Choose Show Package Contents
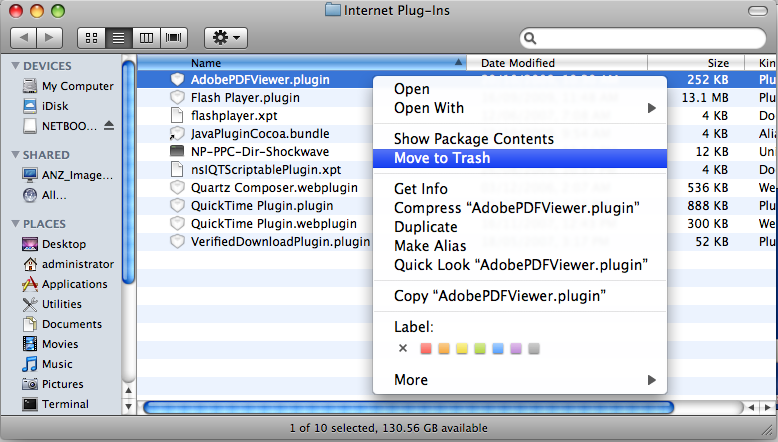This screenshot has width=778, height=442. [519, 139]
